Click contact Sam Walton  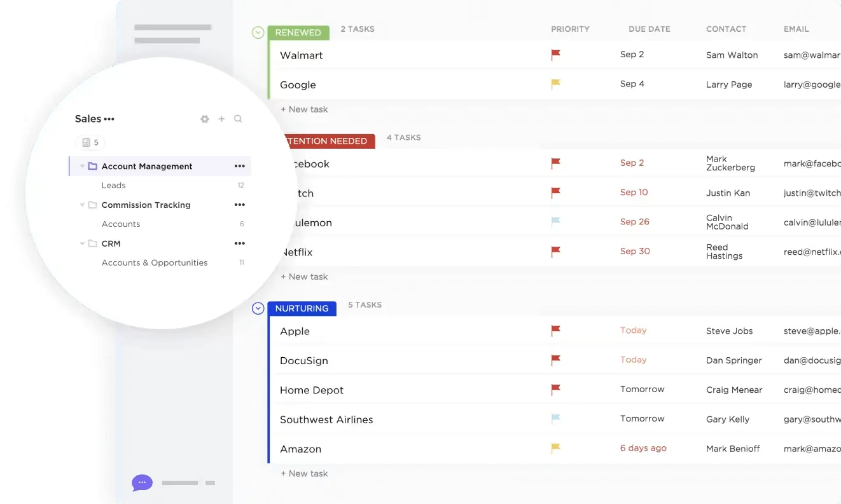point(732,55)
